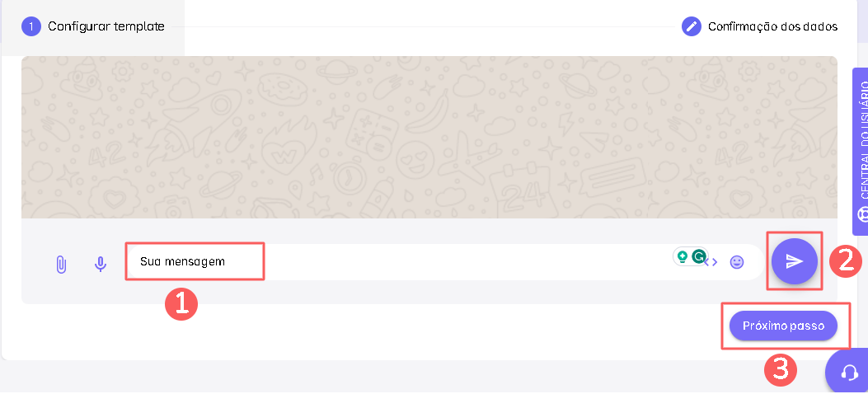Click the icon at bottom of Central do Usuário tab
The height and width of the screenshot is (394, 868).
(x=862, y=215)
